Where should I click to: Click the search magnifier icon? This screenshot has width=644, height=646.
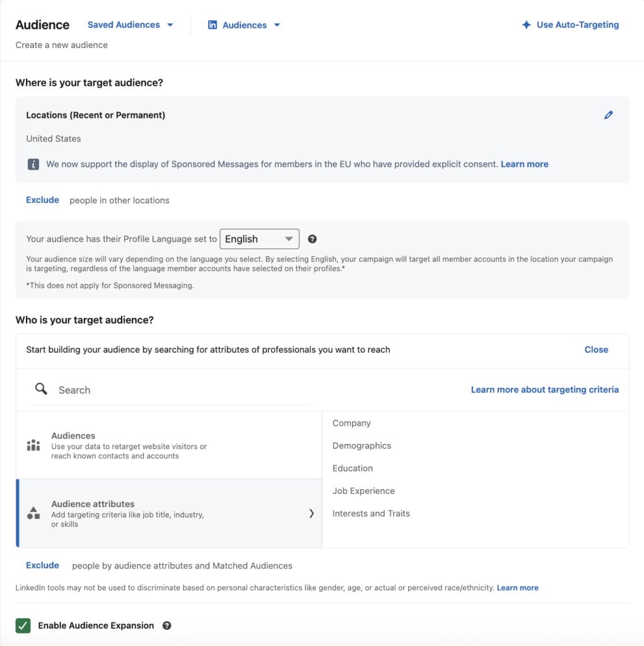coord(41,389)
